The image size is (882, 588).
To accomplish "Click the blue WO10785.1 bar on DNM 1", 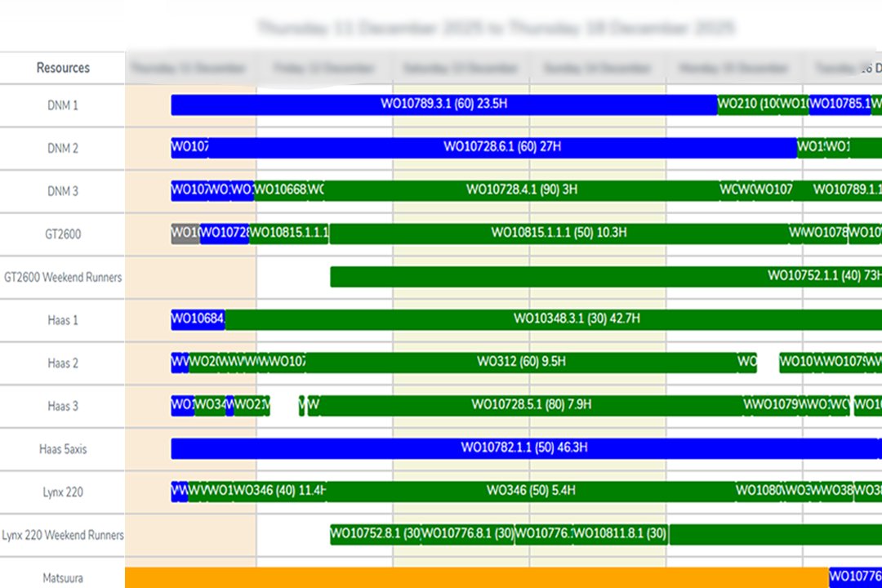I will pyautogui.click(x=840, y=105).
